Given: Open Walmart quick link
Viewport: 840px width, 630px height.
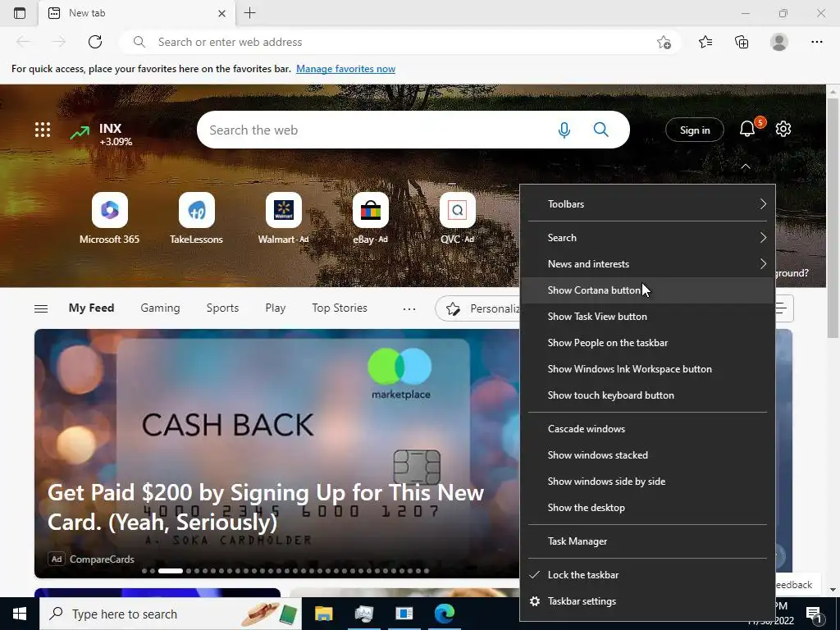Looking at the screenshot, I should coord(283,218).
